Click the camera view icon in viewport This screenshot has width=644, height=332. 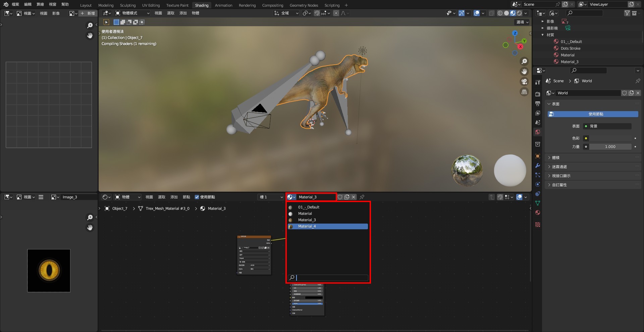524,82
